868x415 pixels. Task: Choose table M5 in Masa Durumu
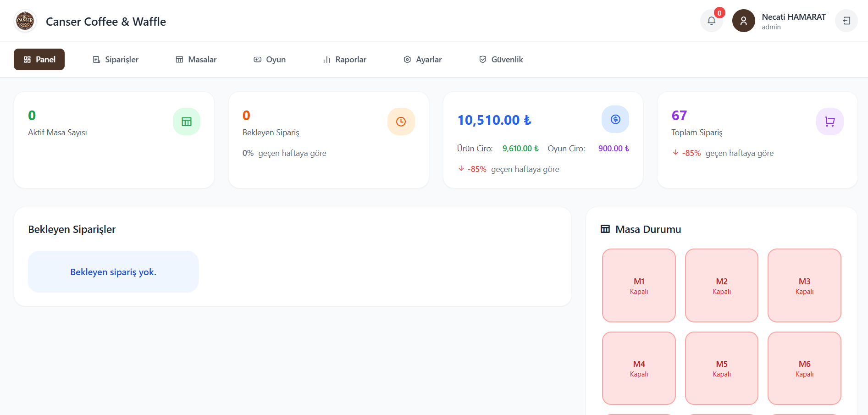[x=722, y=368]
